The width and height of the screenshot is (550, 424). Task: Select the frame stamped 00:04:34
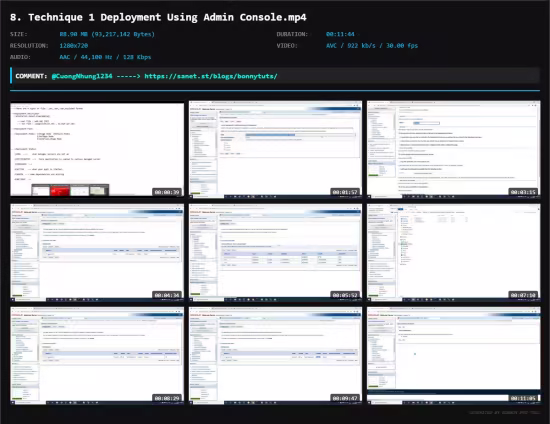coord(97,253)
